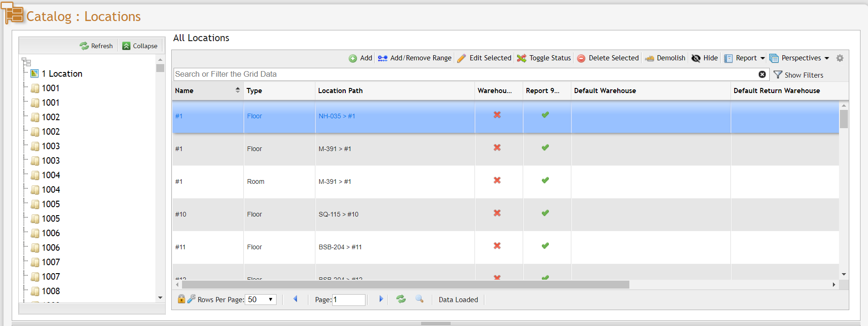
Task: Click the Location Path column header
Action: point(340,91)
